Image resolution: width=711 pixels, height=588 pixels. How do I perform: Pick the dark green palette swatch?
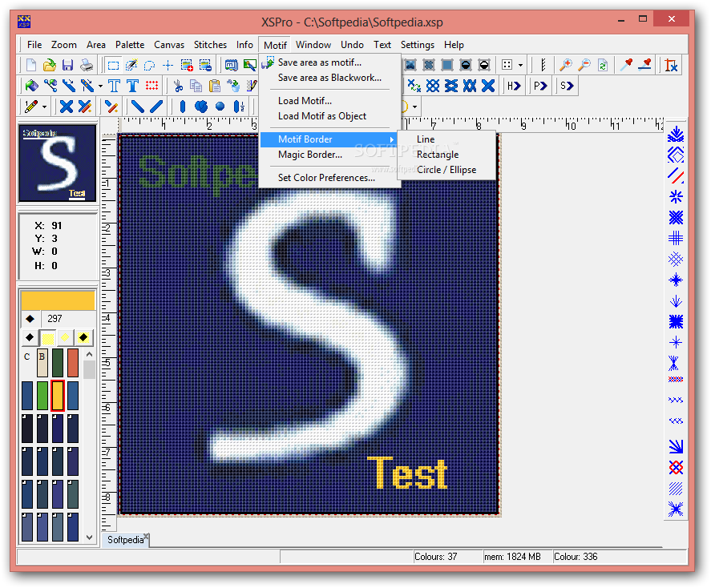58,362
